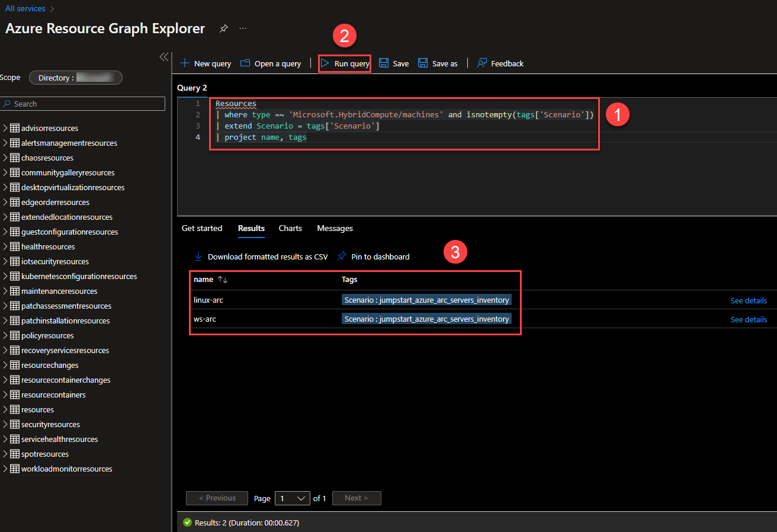Click the table icon for resources

(15, 409)
